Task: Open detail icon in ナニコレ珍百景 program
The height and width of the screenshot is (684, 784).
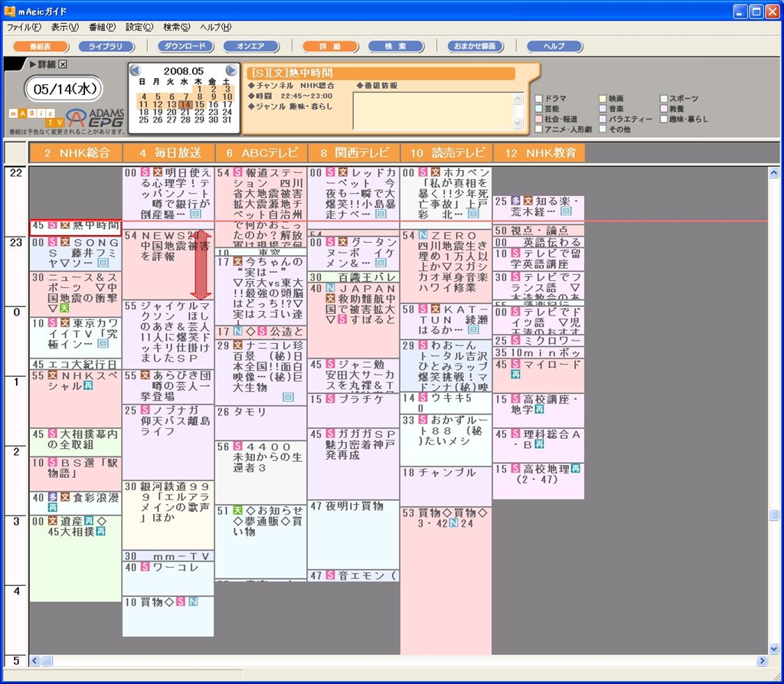Action: (x=288, y=398)
